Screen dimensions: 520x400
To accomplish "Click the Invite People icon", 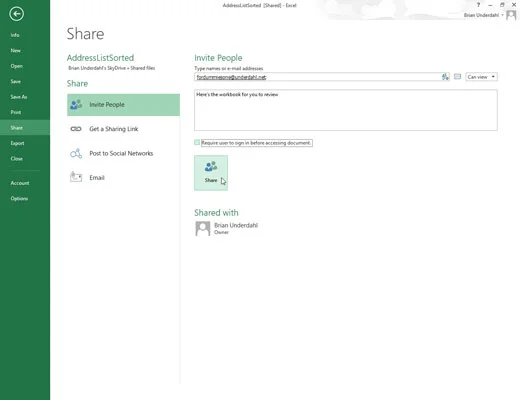I will click(76, 105).
